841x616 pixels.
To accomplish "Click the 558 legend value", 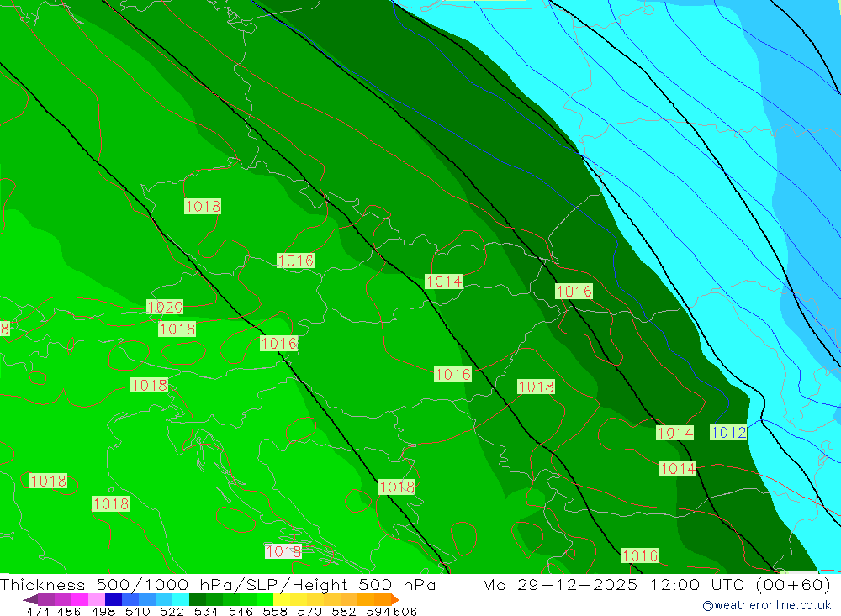I will (275, 611).
